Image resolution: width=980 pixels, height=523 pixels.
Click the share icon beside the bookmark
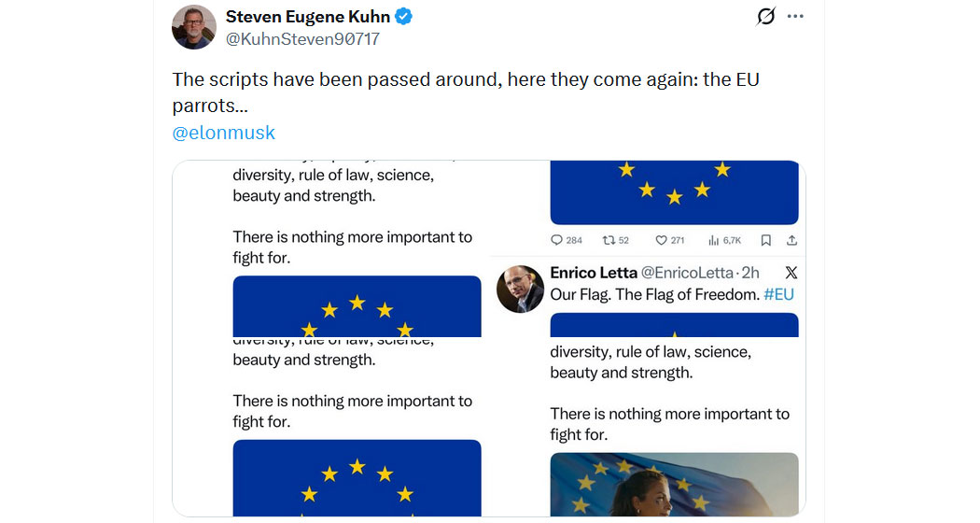coord(791,240)
